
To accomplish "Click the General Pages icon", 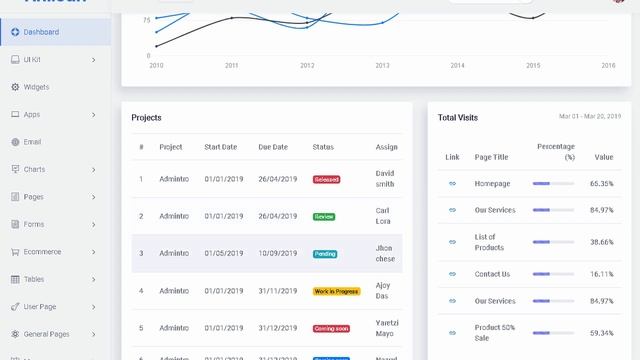I will (15, 334).
